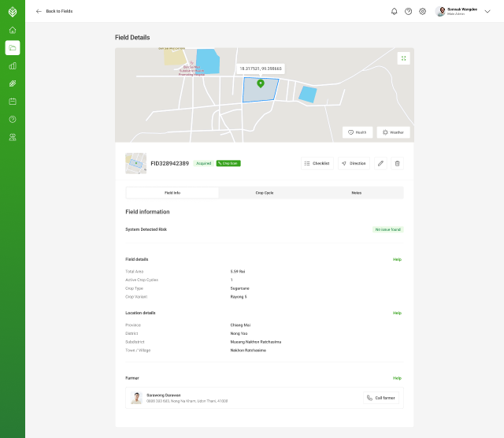Open the calendar icon in sidebar
504x438 pixels.
tap(13, 102)
